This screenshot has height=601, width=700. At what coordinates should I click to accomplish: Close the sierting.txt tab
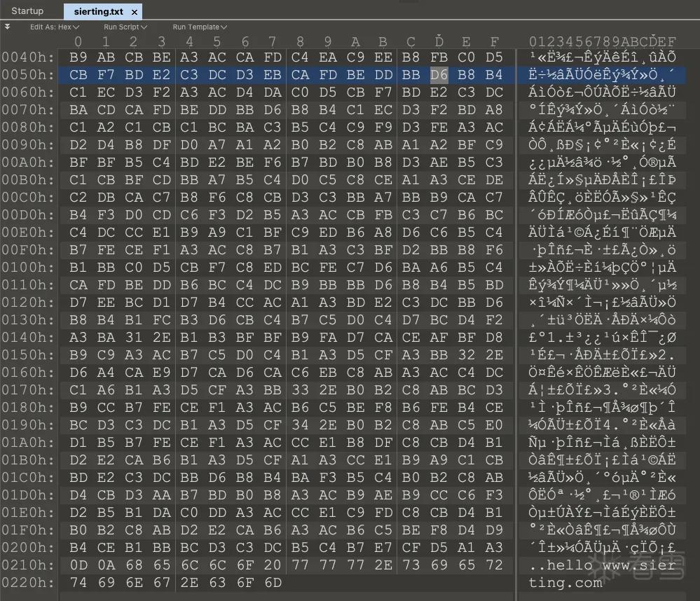coord(135,12)
